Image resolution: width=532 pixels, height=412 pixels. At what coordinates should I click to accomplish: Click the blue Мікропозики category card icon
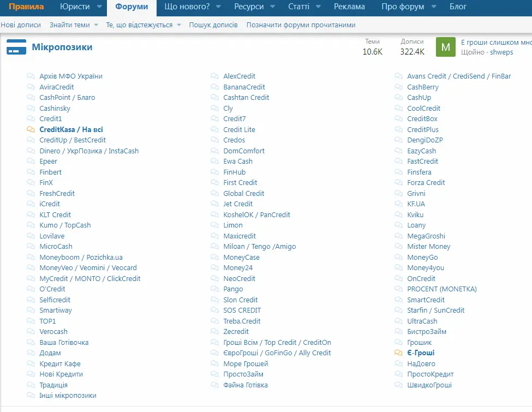[x=16, y=47]
